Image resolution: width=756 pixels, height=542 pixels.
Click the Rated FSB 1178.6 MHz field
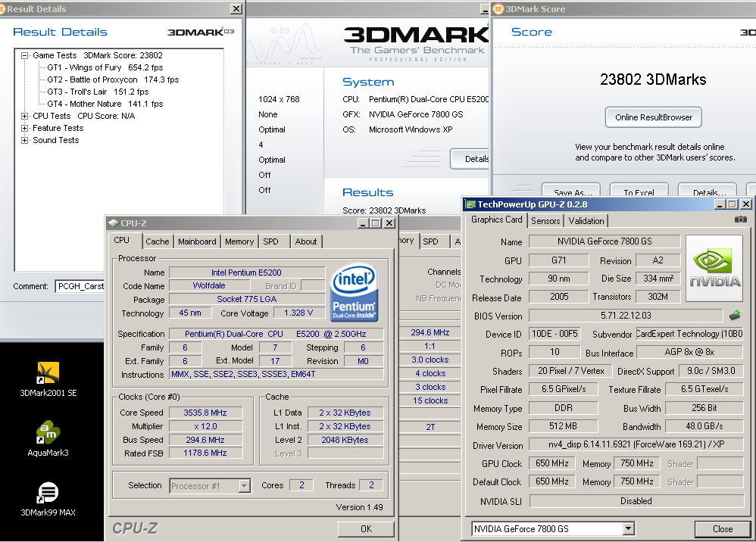point(205,453)
